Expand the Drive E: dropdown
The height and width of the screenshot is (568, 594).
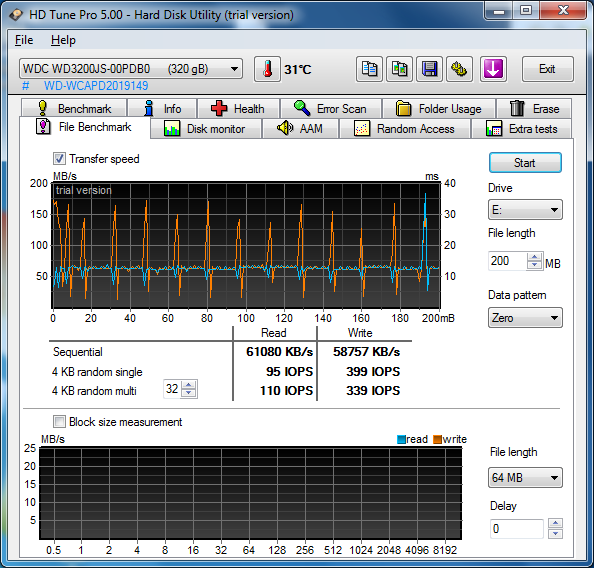[525, 210]
